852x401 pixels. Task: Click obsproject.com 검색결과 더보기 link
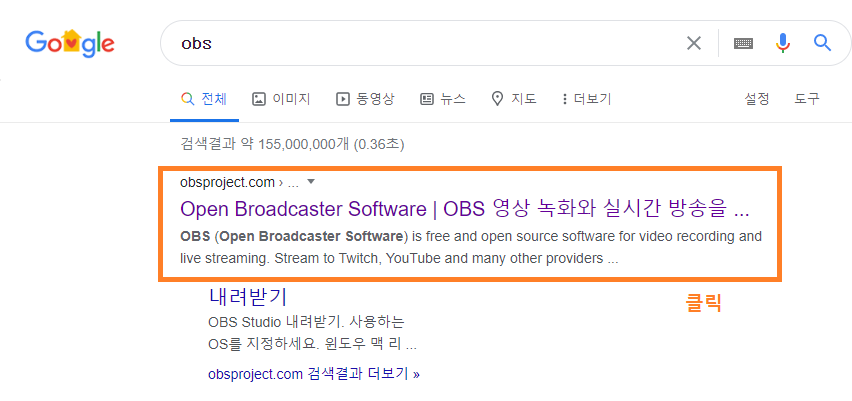point(314,374)
